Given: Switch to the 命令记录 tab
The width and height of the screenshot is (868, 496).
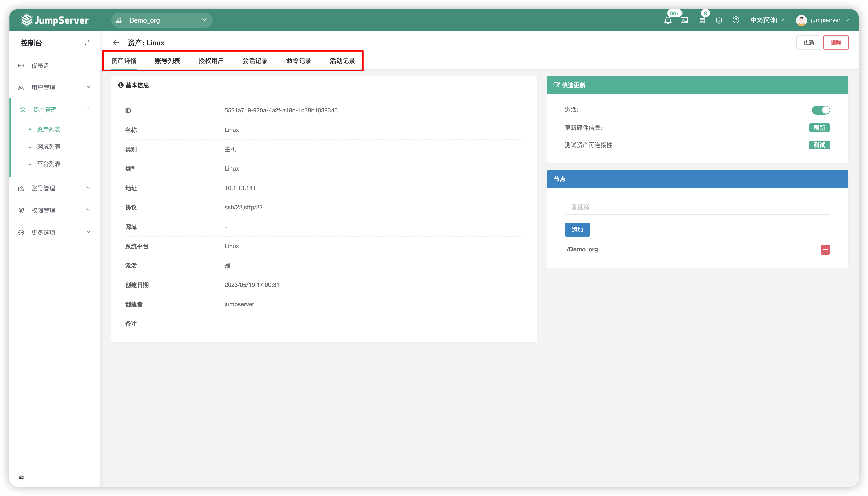Looking at the screenshot, I should pos(299,61).
